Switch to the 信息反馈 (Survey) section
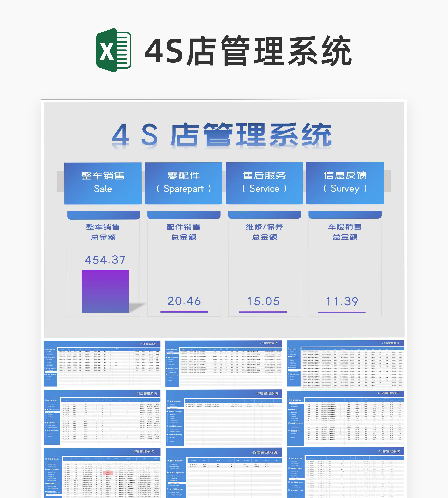 [345, 183]
